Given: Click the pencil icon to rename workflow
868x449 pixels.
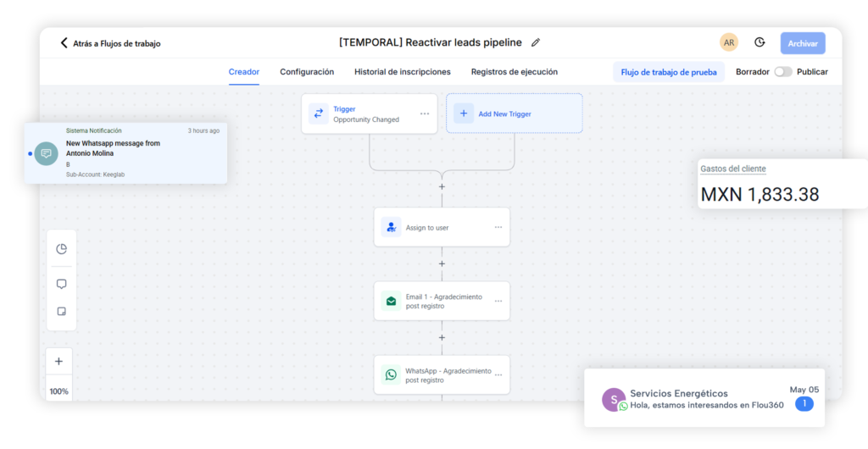Looking at the screenshot, I should tap(535, 42).
